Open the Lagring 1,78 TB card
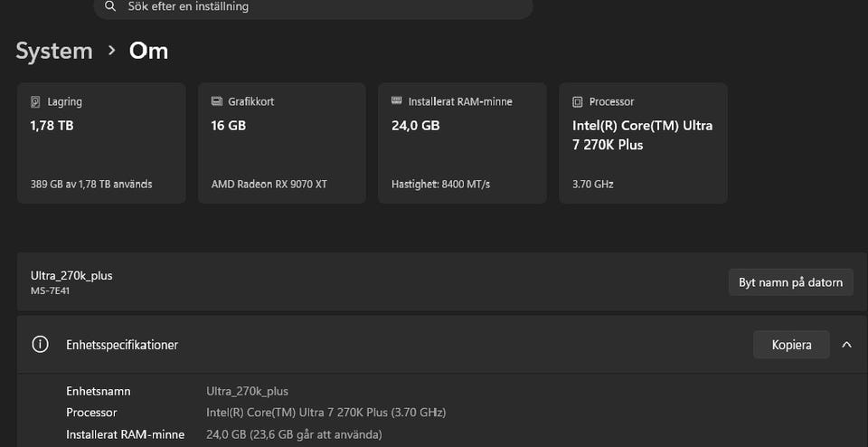 101,143
